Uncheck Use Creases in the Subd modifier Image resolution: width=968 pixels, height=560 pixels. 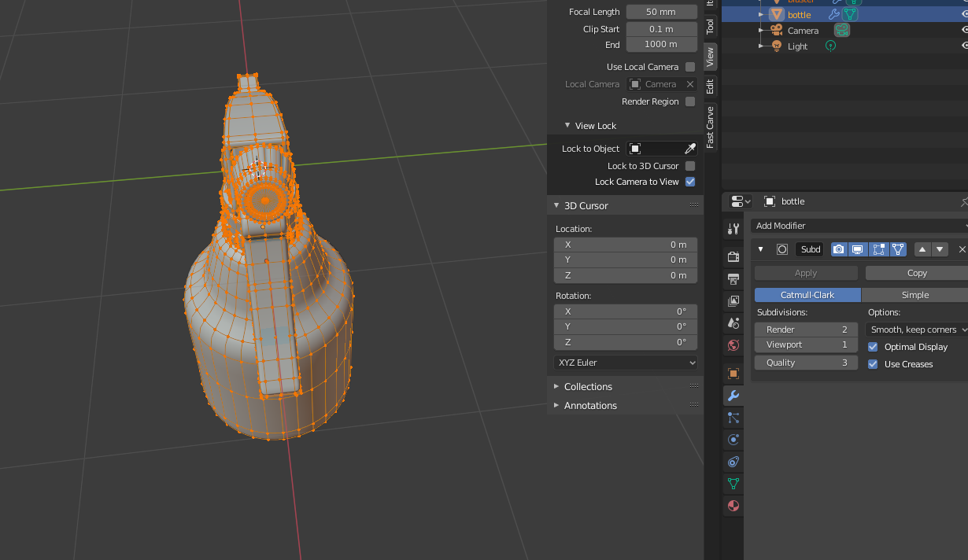pyautogui.click(x=873, y=364)
